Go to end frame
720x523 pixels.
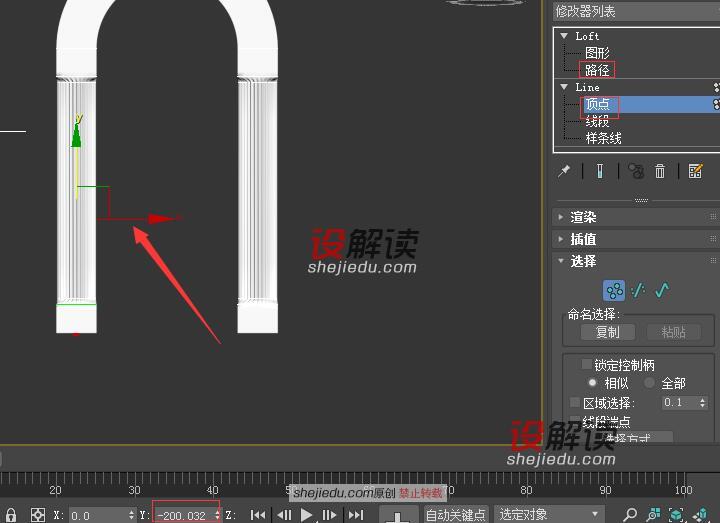click(x=356, y=515)
